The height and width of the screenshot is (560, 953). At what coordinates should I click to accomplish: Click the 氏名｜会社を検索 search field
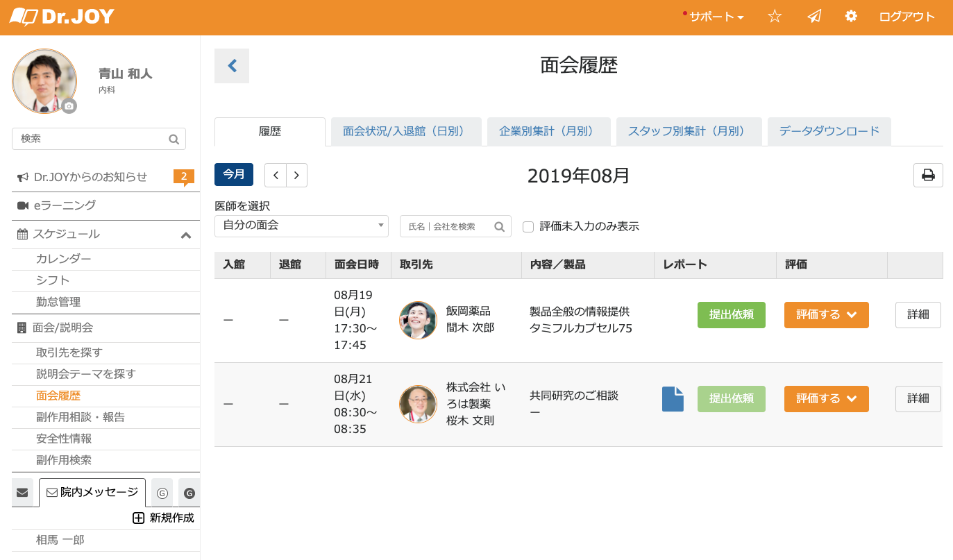pos(448,226)
